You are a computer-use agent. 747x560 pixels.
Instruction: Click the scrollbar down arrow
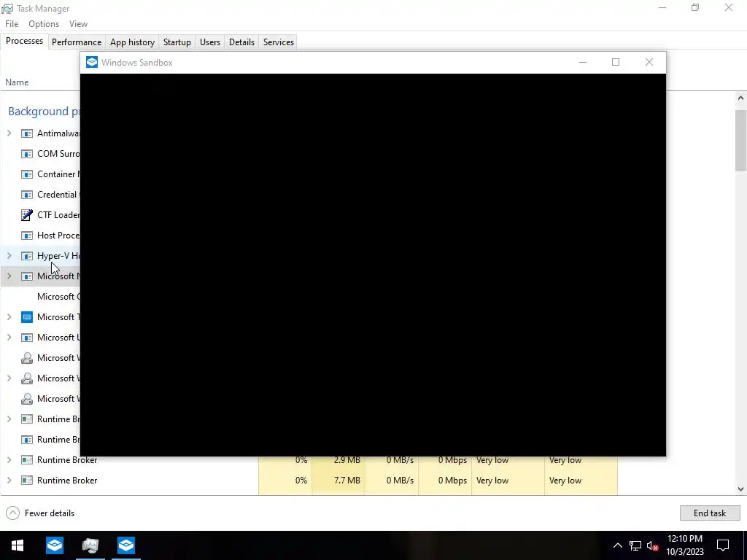[x=740, y=489]
